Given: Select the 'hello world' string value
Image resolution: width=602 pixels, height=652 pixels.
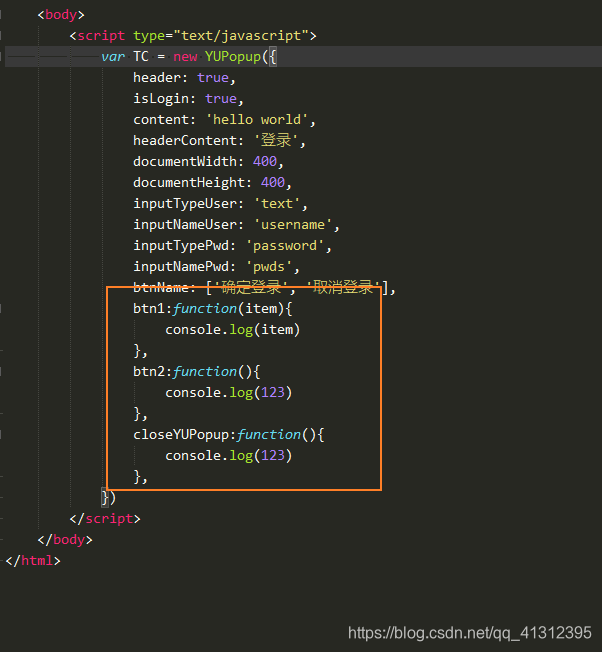Looking at the screenshot, I should coord(257,120).
